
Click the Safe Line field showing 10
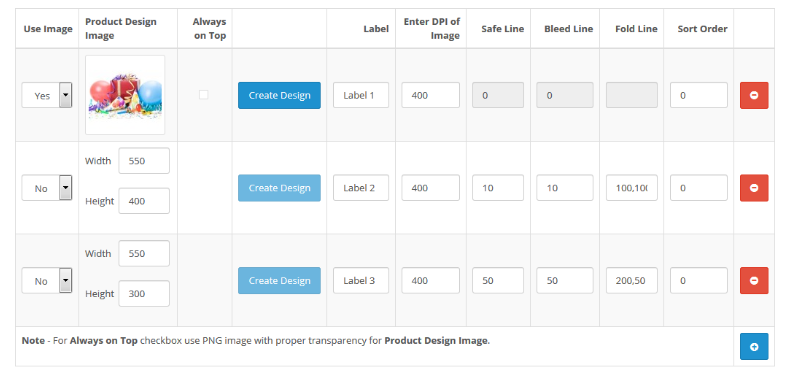[498, 188]
